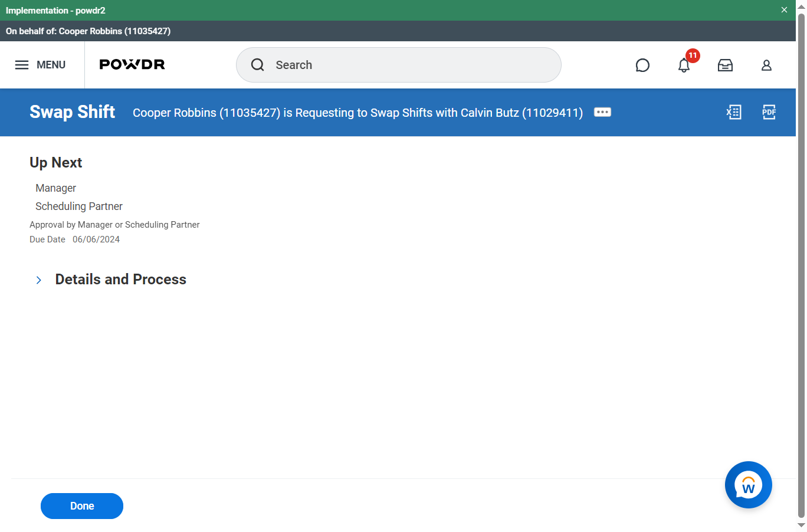Click the Done button
The image size is (807, 532).
click(x=82, y=506)
